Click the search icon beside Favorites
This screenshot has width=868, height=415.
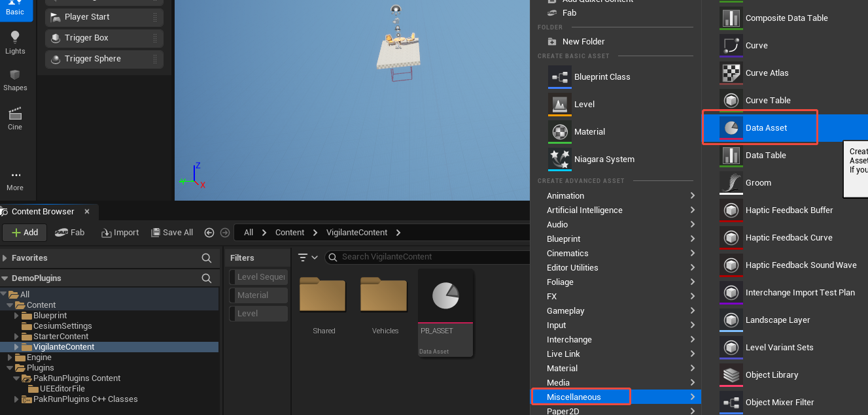207,258
